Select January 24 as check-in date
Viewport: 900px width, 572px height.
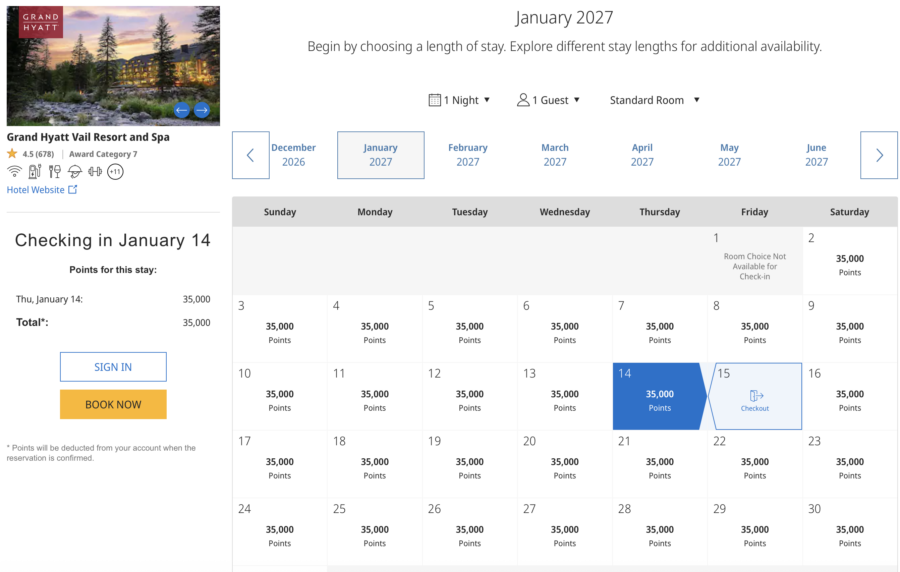pos(280,532)
